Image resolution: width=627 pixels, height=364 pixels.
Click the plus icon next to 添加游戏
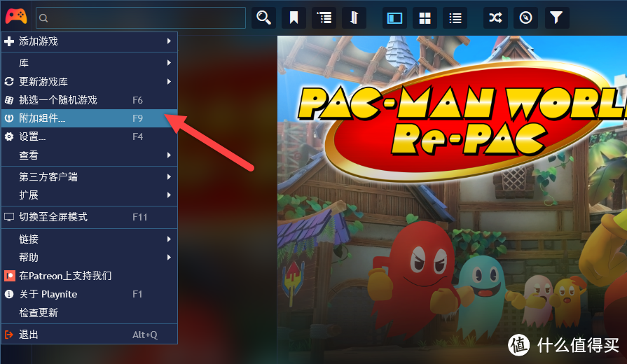[9, 41]
